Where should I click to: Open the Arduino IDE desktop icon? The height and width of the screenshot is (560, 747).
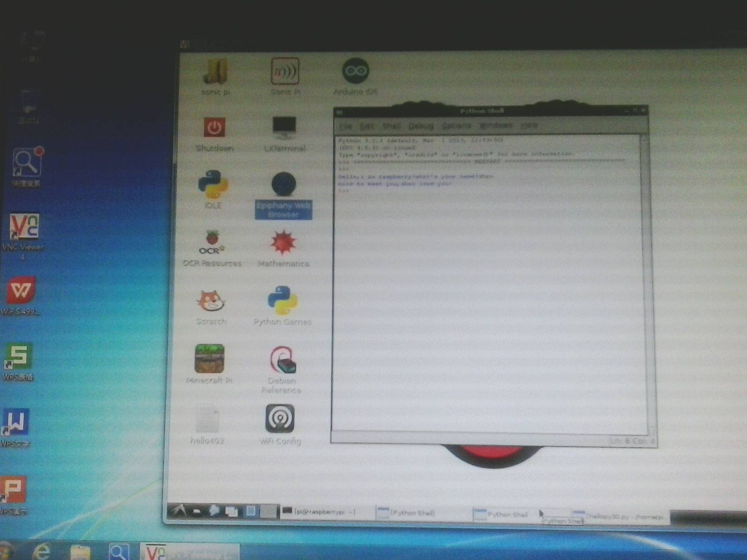click(x=356, y=71)
